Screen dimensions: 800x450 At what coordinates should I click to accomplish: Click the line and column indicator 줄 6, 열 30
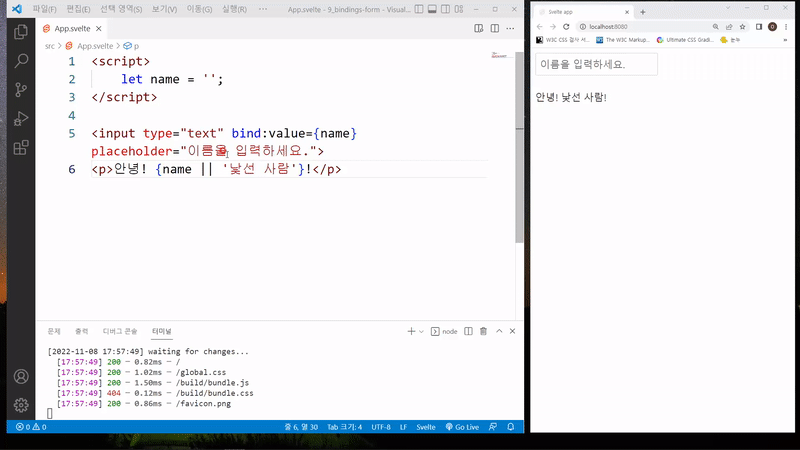click(x=301, y=427)
